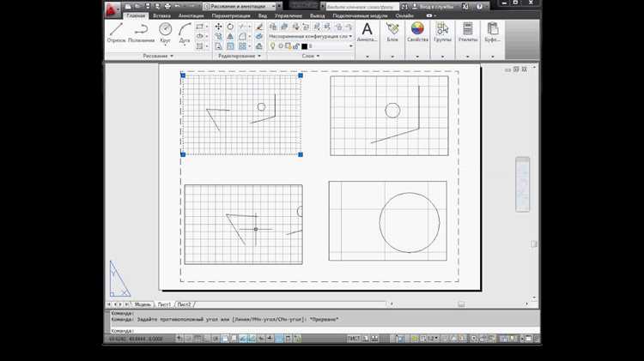644x361 pixels.
Task: Select the Отрезок (Line) tool
Action: click(116, 33)
